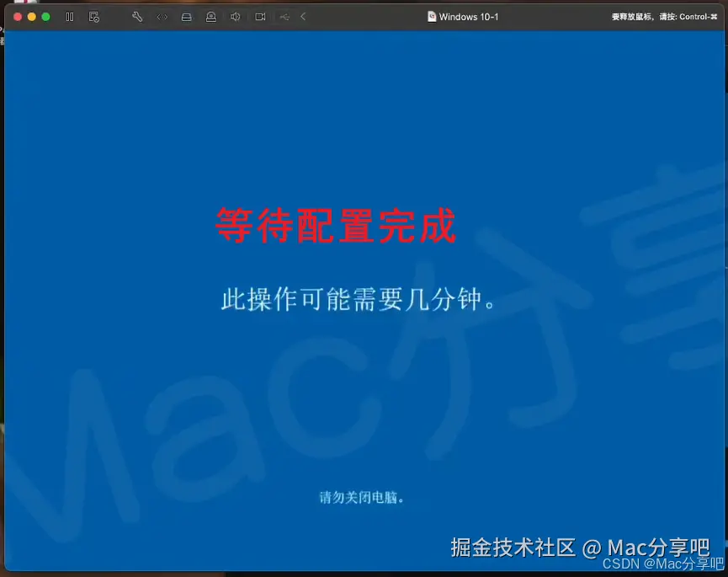Open virtual machine settings with the wrench icon
Viewport: 728px width, 577px height.
(137, 16)
